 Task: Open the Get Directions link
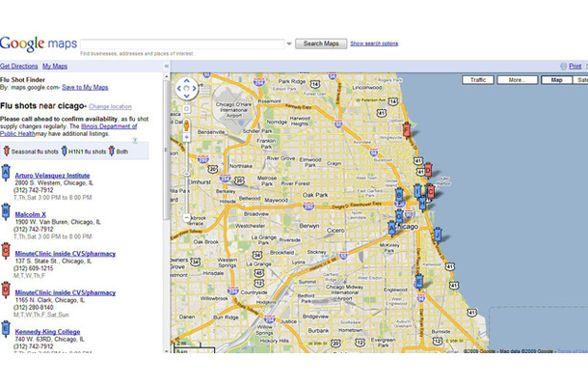point(18,66)
